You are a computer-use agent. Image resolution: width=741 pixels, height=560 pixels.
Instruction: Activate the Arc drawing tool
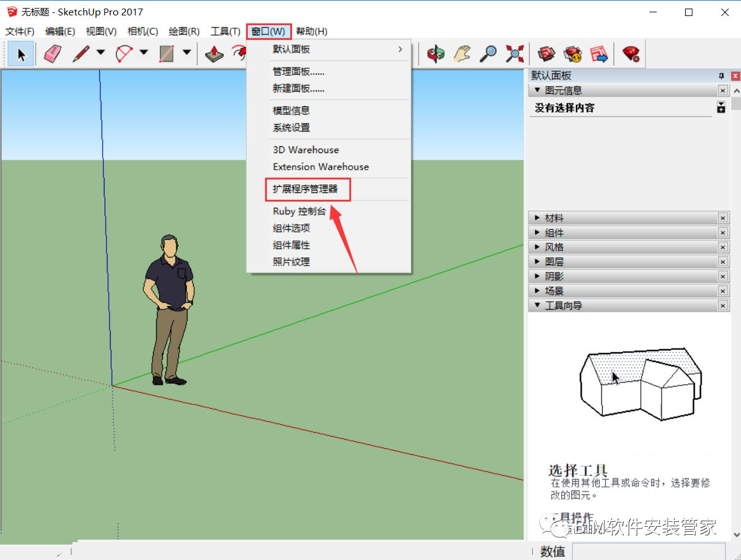[125, 54]
